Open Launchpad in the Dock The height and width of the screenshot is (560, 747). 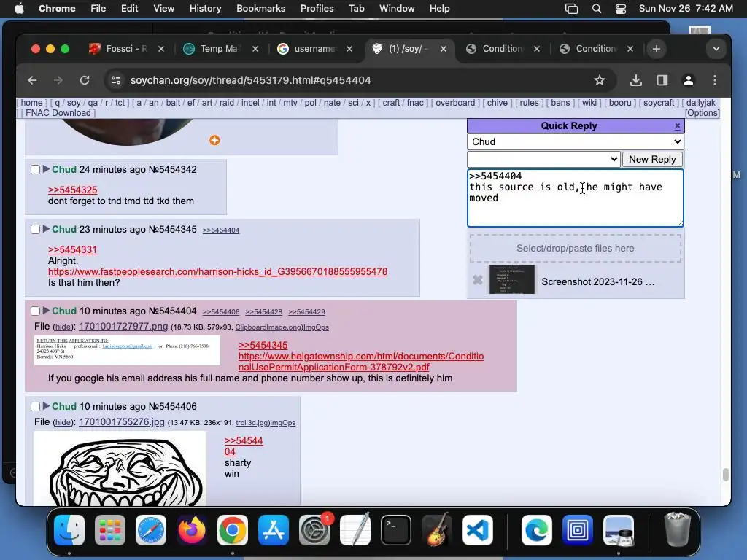pyautogui.click(x=110, y=530)
